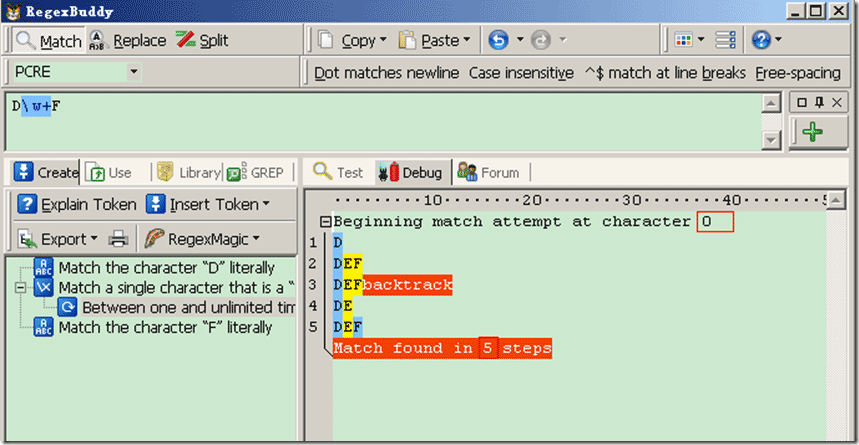
Task: Switch to the Test tab
Action: [x=338, y=173]
